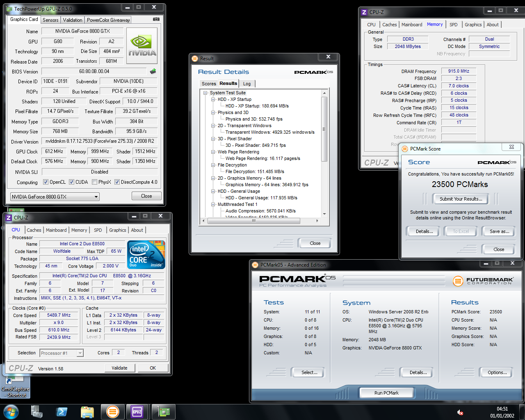Collapse the Web Page Rendering node
This screenshot has height=420, width=525.
tap(213, 152)
